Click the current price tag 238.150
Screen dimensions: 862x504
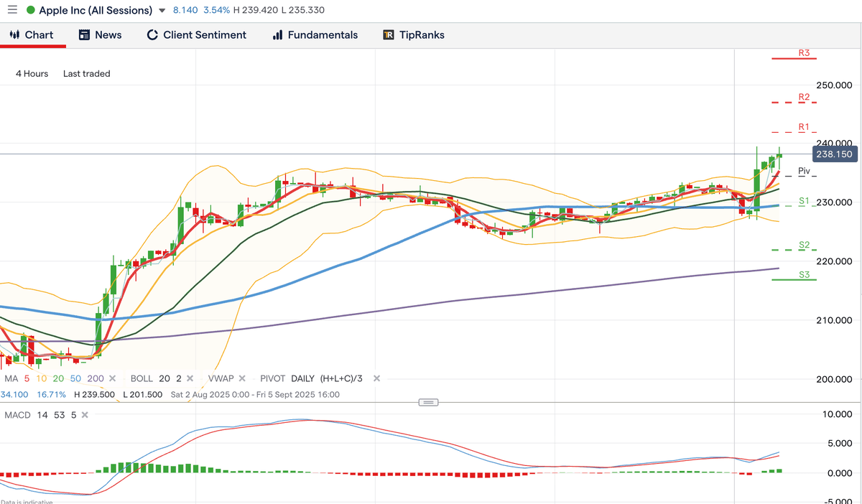pos(835,154)
